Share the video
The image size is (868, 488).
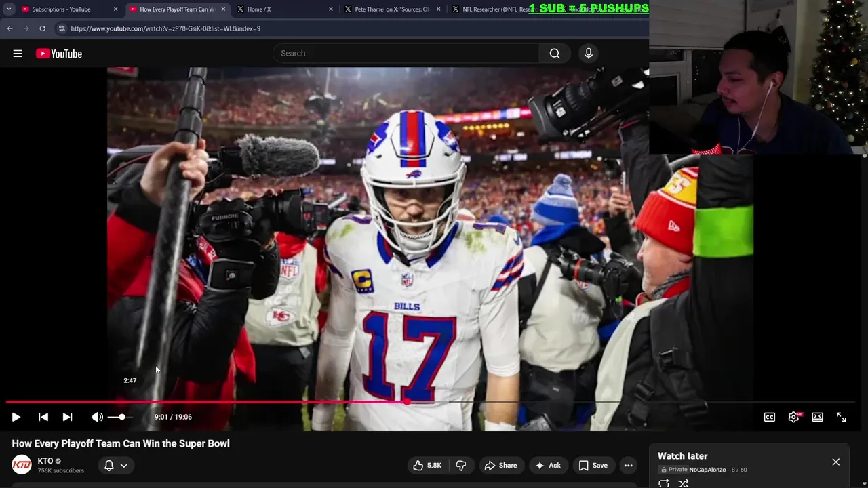coord(500,466)
